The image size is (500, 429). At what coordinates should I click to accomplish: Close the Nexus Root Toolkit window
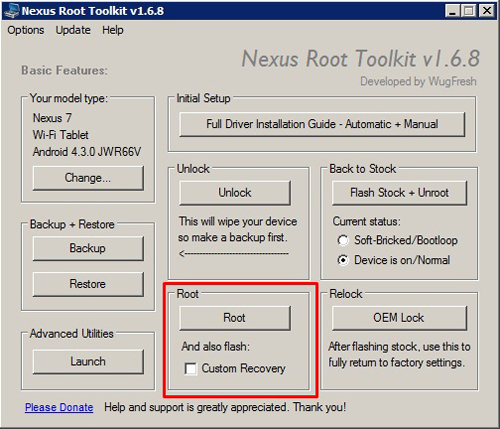click(x=487, y=11)
